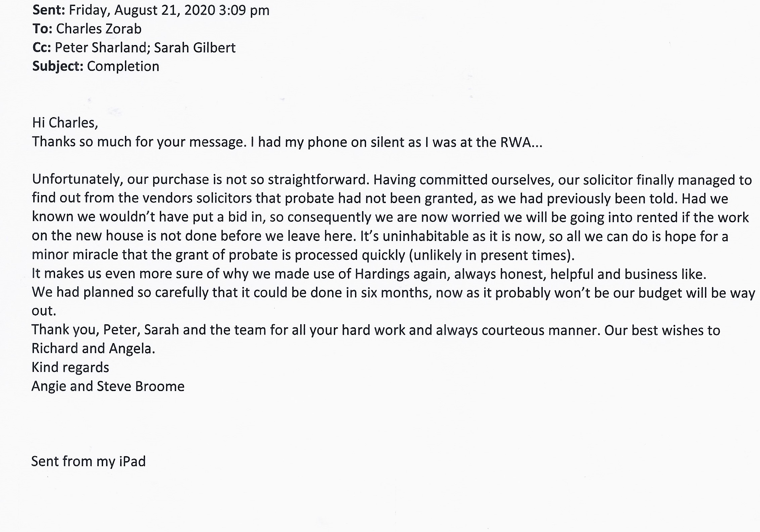The height and width of the screenshot is (532, 760).
Task: Click the 'To:' header label
Action: (x=42, y=29)
